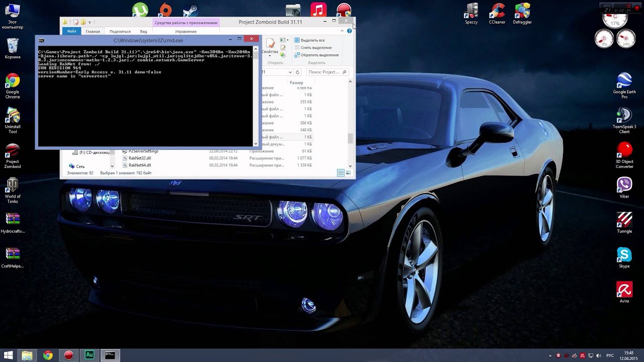The height and width of the screenshot is (362, 644).
Task: Open the volume tray icon
Action: (598, 355)
